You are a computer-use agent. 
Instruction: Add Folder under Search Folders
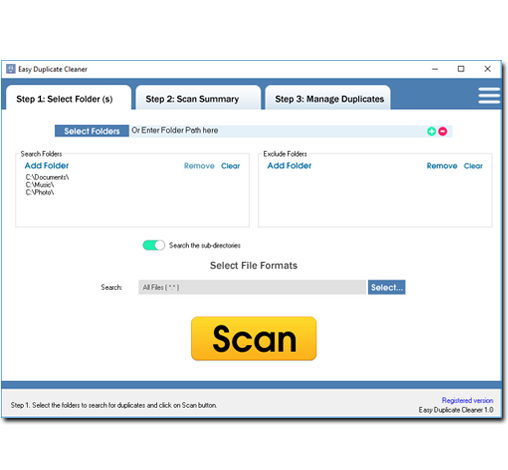click(x=47, y=166)
